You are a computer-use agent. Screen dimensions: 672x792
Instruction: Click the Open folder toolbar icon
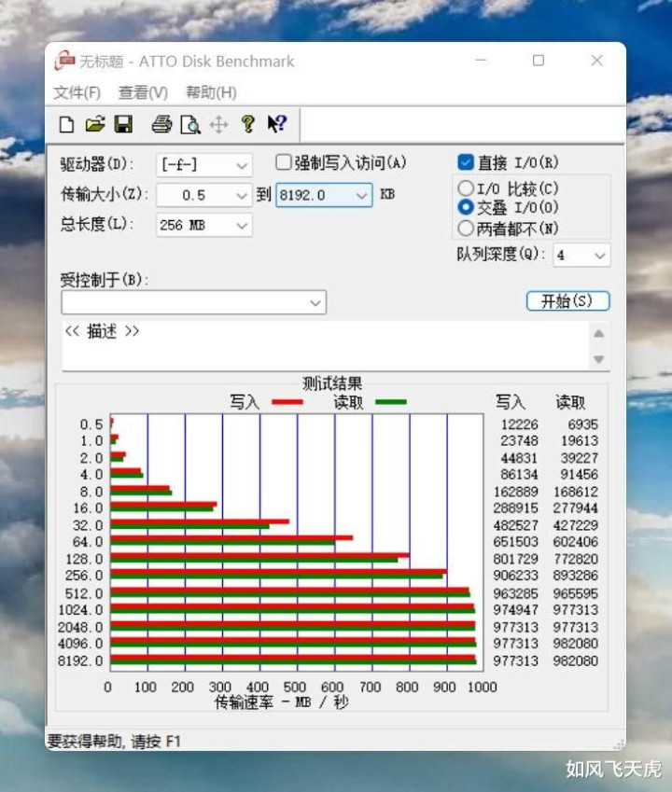(95, 124)
